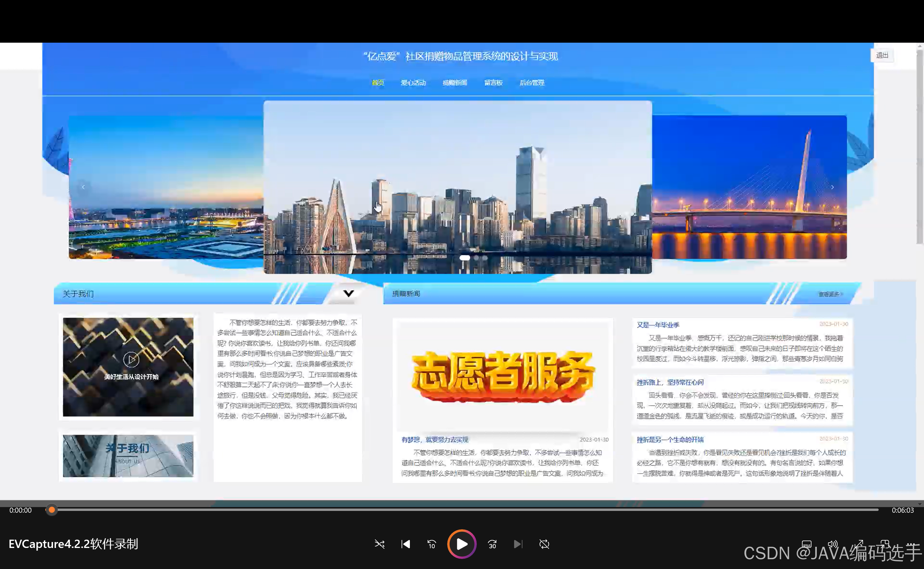Expand the 关于我们 section chevron

tap(349, 293)
